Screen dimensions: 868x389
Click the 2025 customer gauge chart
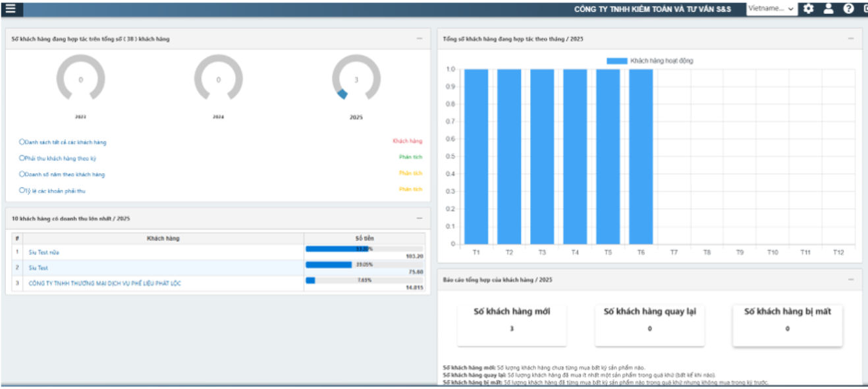pos(356,80)
